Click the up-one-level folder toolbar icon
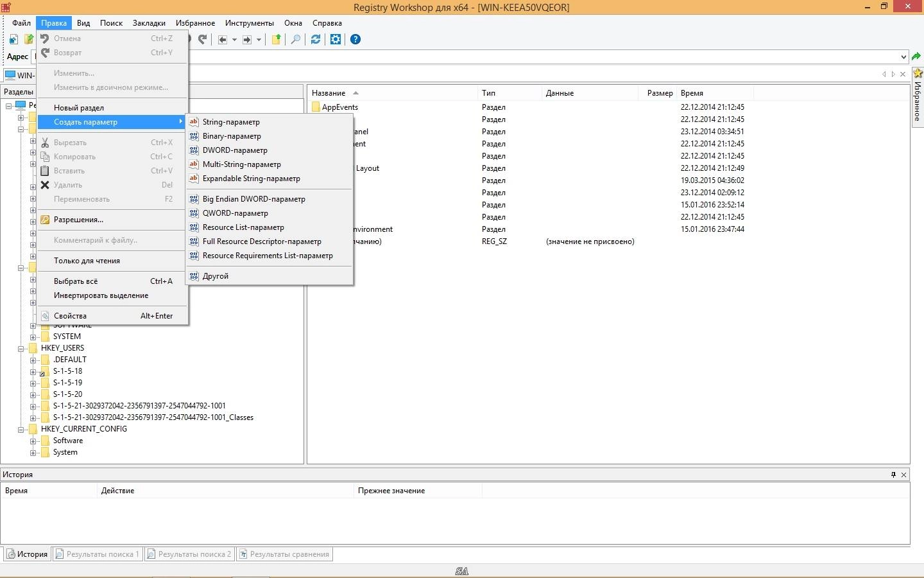Image resolution: width=924 pixels, height=578 pixels. click(x=277, y=40)
